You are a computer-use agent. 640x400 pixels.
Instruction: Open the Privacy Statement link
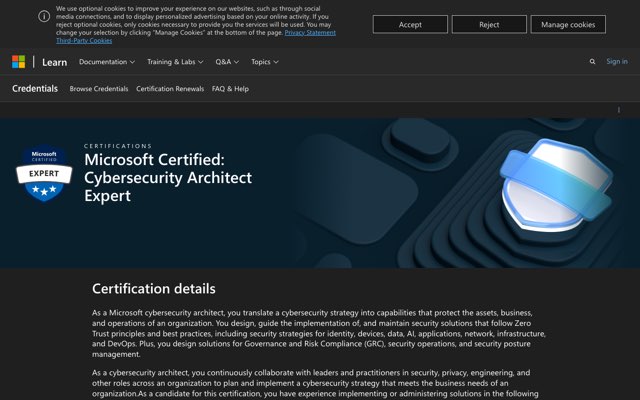pos(310,33)
